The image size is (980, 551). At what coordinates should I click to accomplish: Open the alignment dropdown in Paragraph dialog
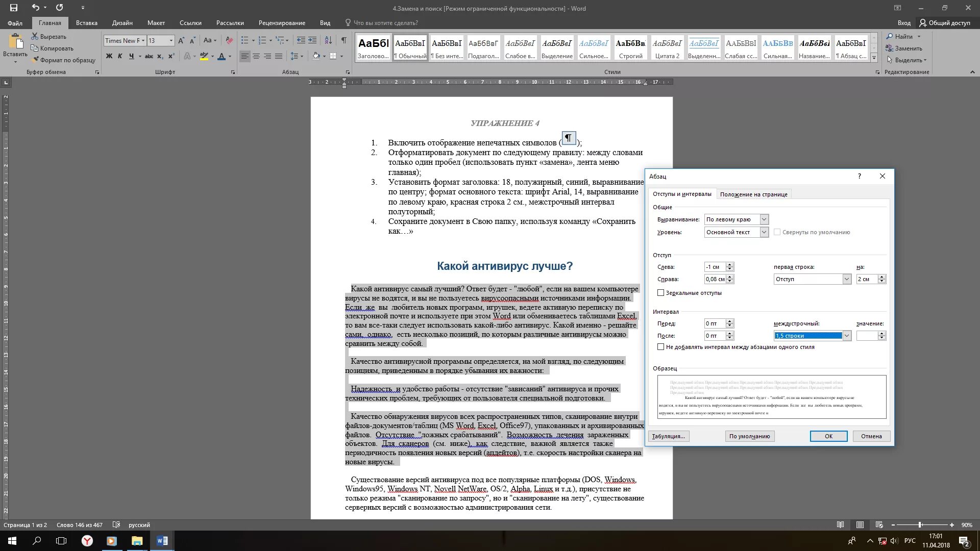pos(764,219)
